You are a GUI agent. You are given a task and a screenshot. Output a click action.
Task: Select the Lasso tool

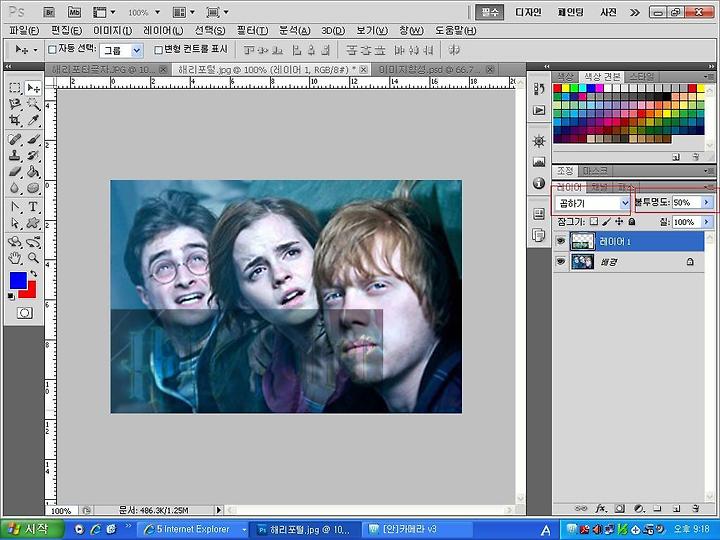click(15, 104)
